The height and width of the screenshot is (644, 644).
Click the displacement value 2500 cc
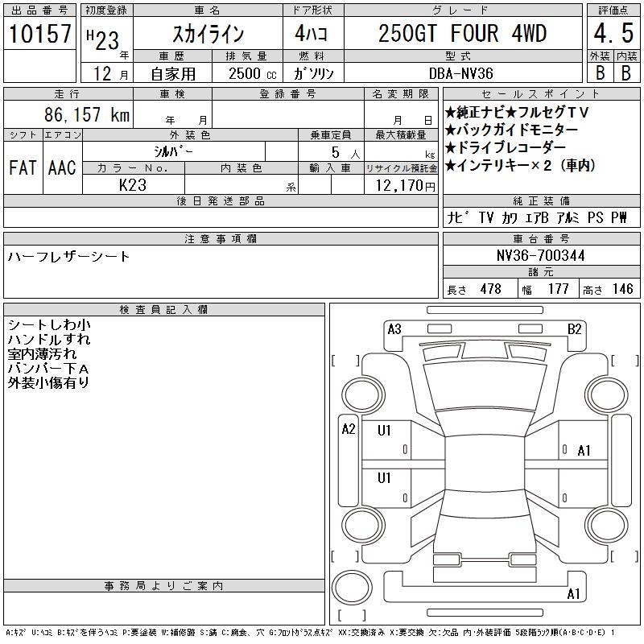pos(252,74)
